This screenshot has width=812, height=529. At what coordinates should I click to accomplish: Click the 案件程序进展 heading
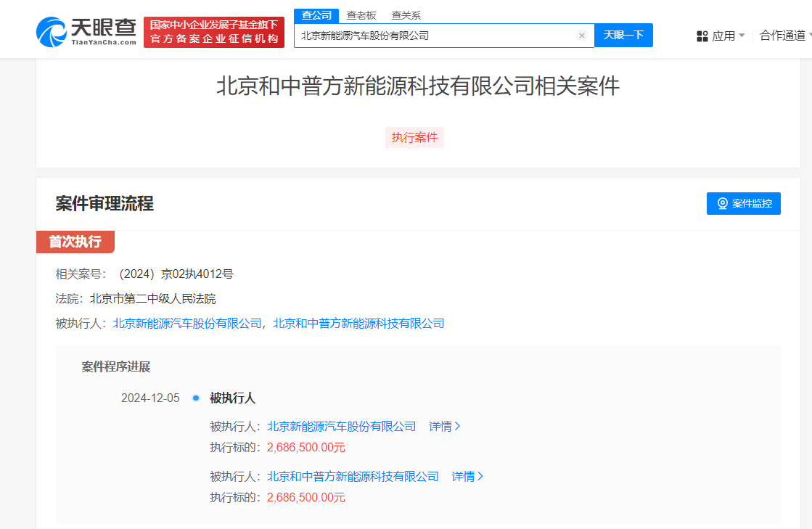116,367
